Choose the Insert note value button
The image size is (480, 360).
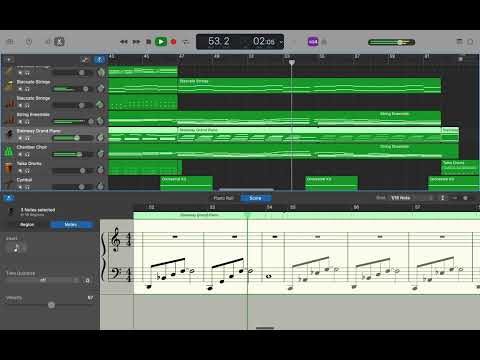point(16,248)
